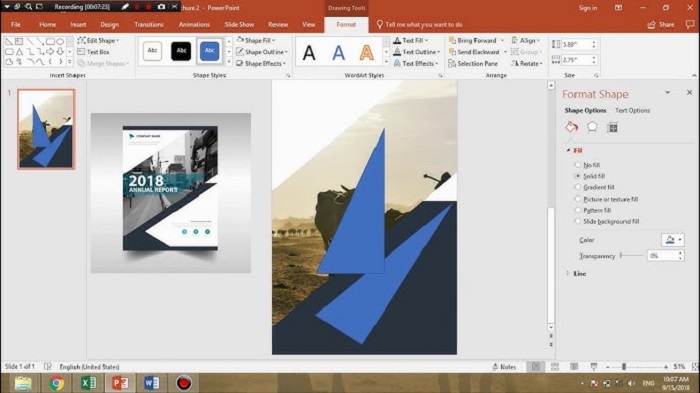Screen dimensions: 700x393
Task: Open the Slide Show tab
Action: pyautogui.click(x=239, y=25)
